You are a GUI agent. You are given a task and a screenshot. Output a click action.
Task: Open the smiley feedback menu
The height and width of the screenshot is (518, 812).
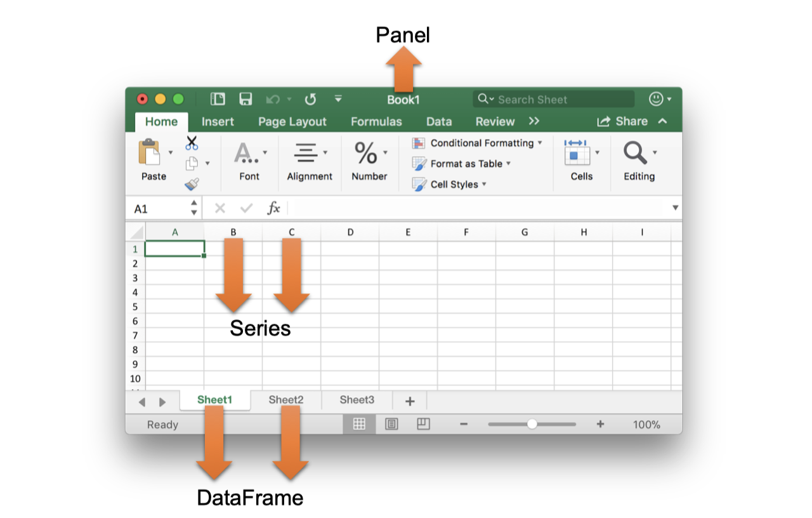pos(660,99)
